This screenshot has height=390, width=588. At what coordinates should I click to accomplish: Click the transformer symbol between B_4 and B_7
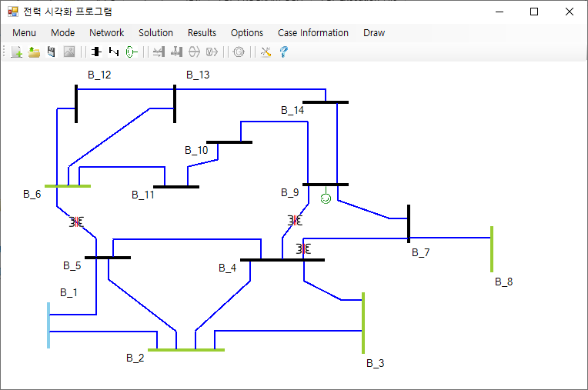[303, 248]
